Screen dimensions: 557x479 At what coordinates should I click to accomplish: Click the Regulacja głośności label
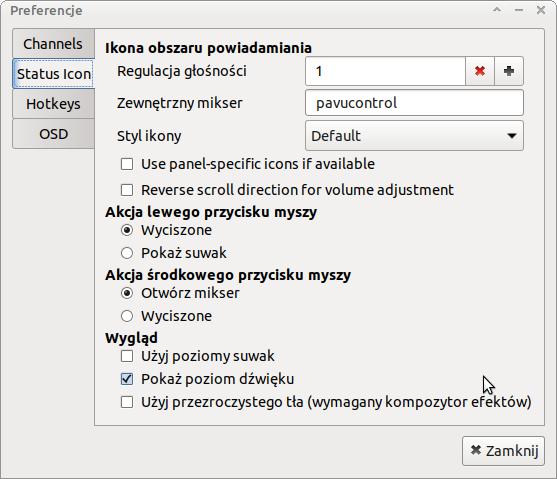182,71
